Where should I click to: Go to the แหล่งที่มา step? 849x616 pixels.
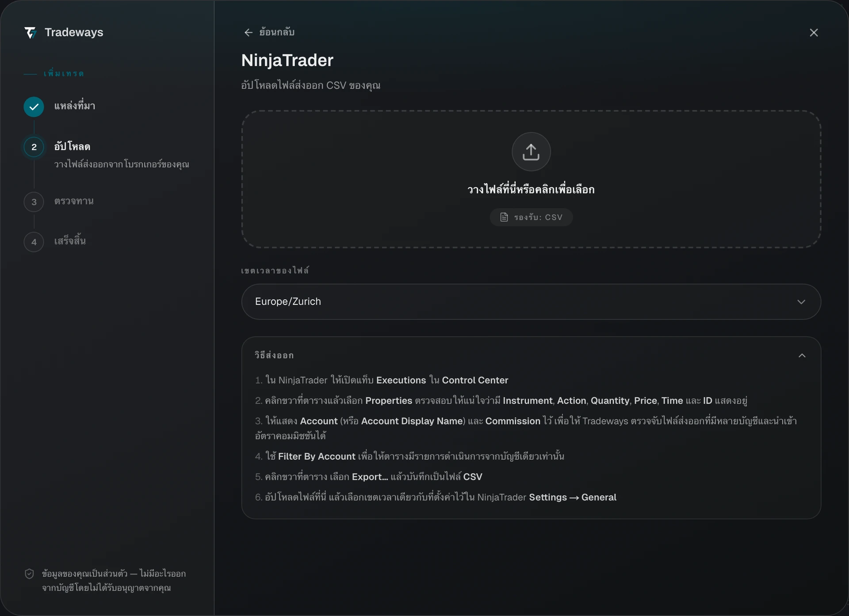[75, 106]
